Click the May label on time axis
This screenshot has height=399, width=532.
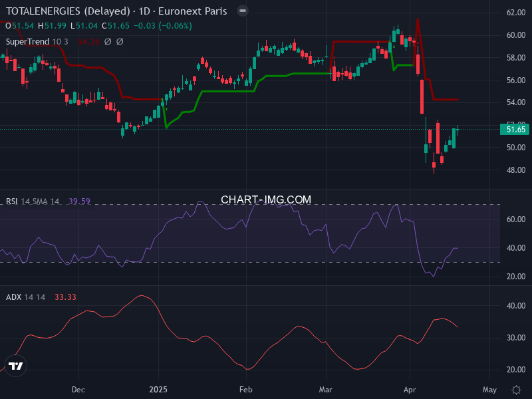(489, 390)
